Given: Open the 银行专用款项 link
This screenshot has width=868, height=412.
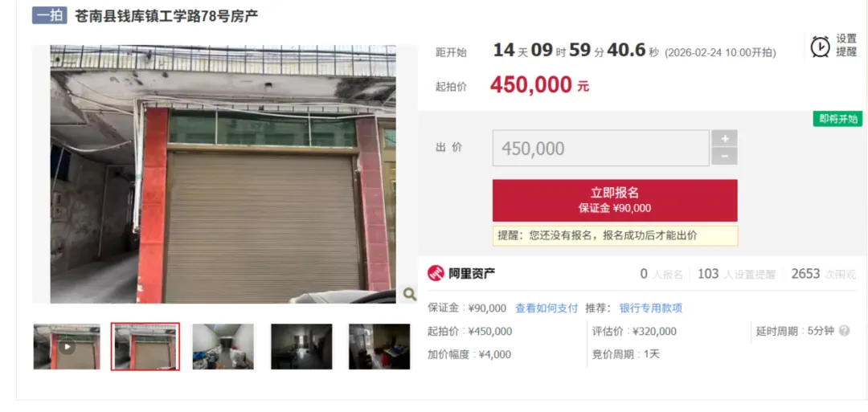Looking at the screenshot, I should tap(650, 308).
